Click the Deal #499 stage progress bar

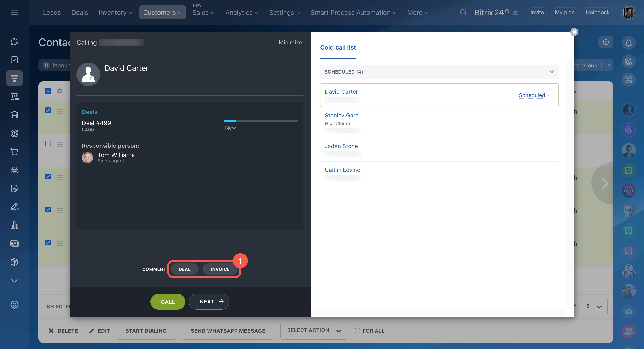click(261, 121)
